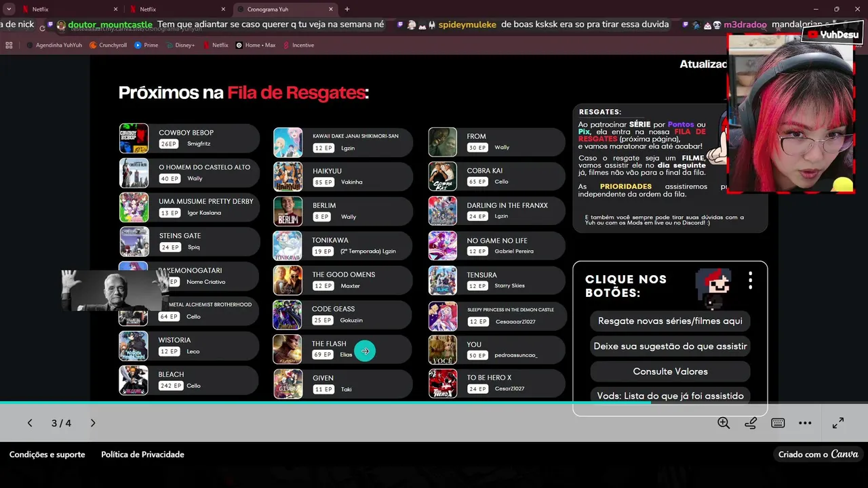868x488 pixels.
Task: Click the 85 EP badge for Haikyuu
Action: pyautogui.click(x=323, y=182)
